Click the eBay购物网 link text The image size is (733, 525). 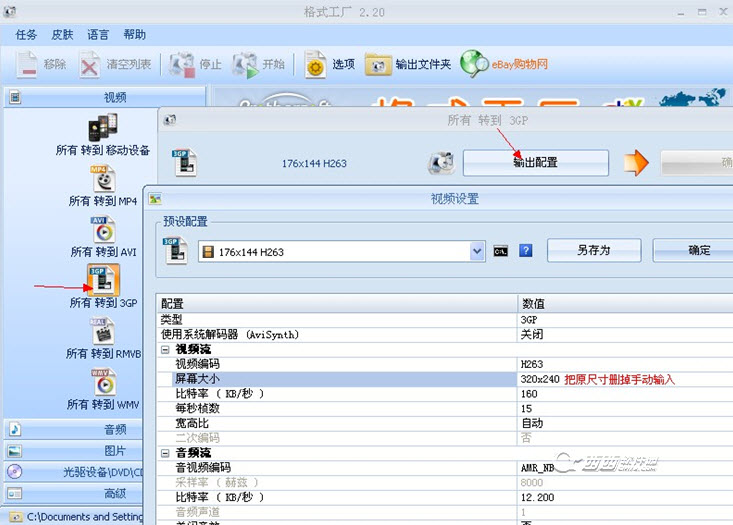tap(520, 65)
